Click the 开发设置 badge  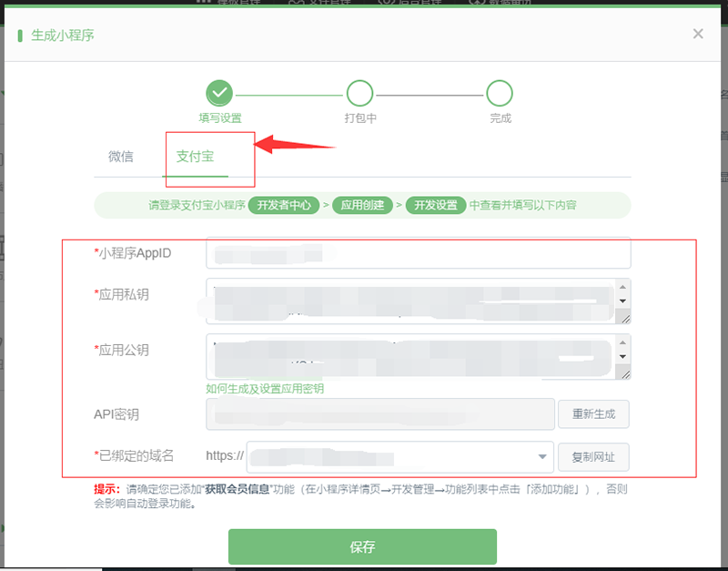[436, 205]
